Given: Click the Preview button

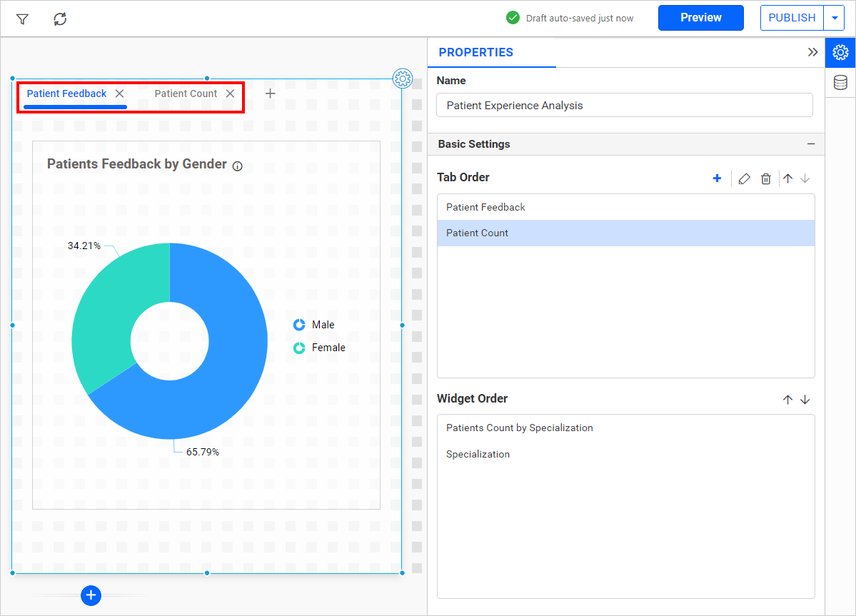Looking at the screenshot, I should (700, 17).
